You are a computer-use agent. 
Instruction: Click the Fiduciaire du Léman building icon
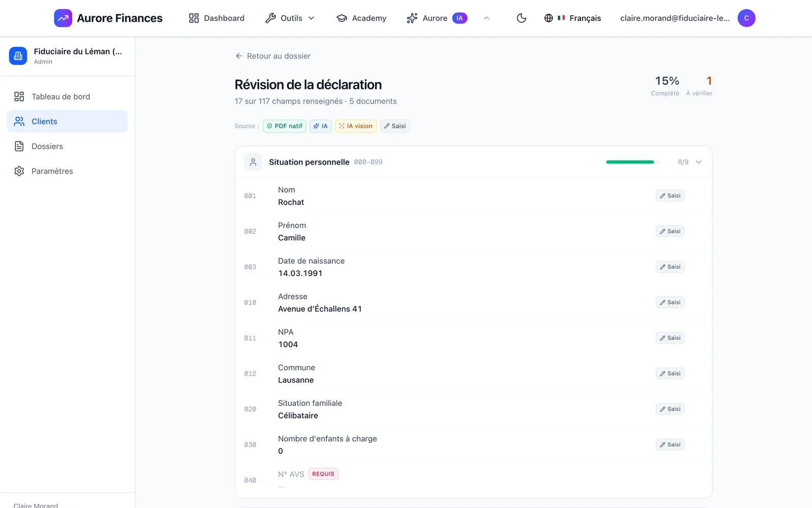pyautogui.click(x=18, y=56)
